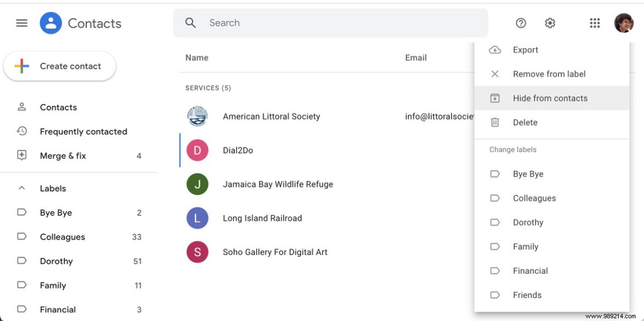
Task: Choose Remove from label in the menu
Action: click(549, 74)
